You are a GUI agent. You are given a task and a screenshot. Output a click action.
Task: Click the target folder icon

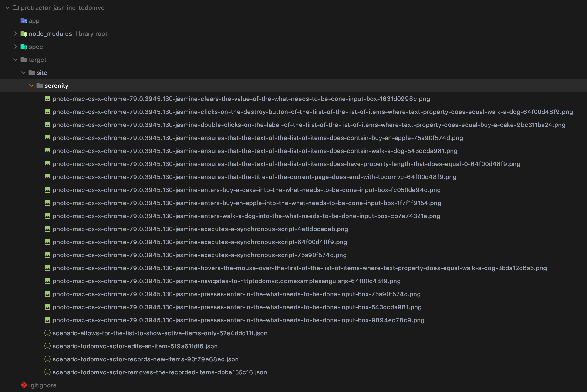coord(24,60)
